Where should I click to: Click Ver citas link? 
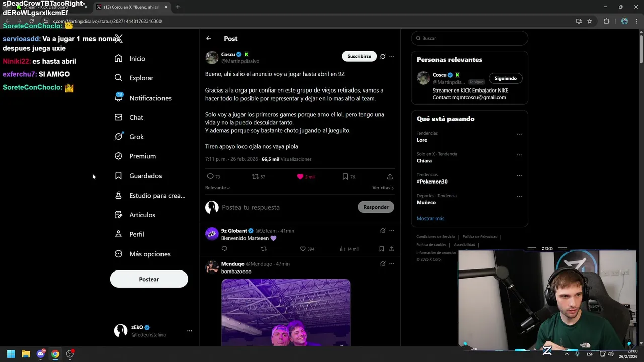tap(383, 188)
